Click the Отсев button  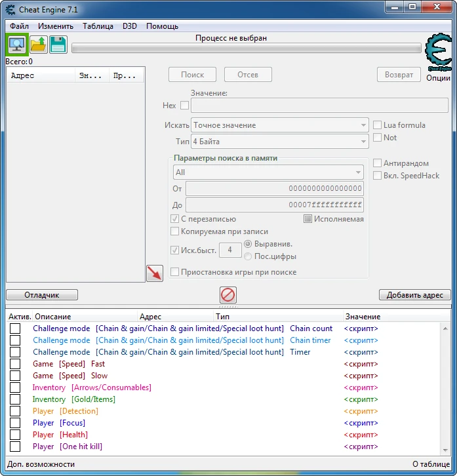(248, 75)
